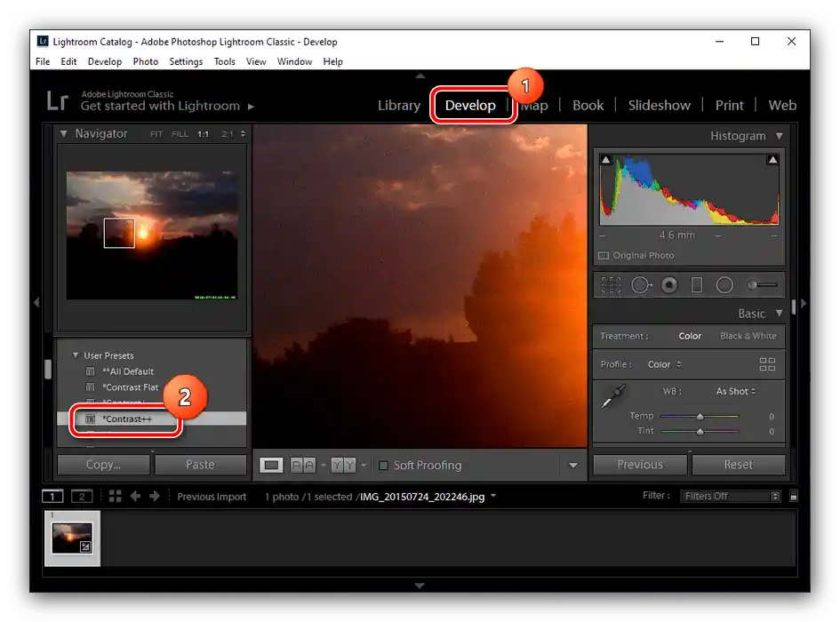Toggle the histogram shadow clipping indicator

(605, 160)
